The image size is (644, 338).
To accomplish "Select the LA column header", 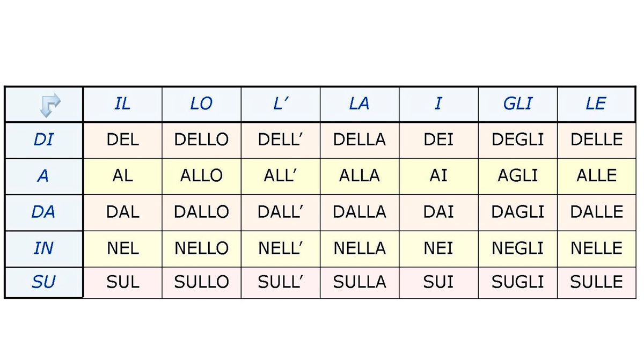I will pyautogui.click(x=360, y=104).
